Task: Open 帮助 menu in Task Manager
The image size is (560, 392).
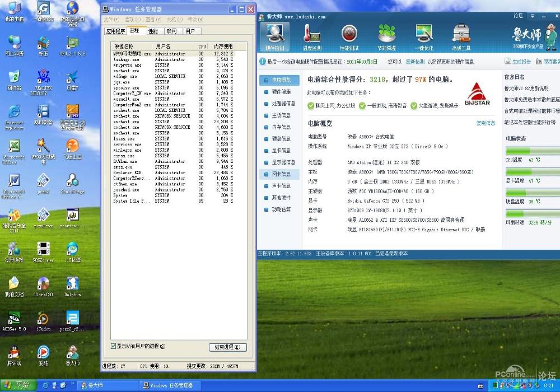Action: click(x=195, y=20)
